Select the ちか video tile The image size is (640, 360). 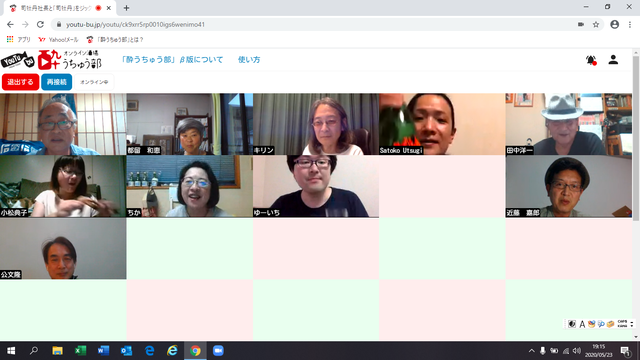tap(189, 186)
